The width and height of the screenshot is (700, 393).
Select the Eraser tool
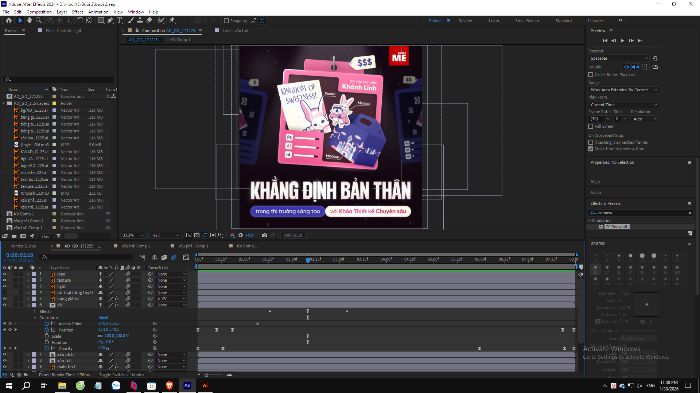click(x=149, y=21)
